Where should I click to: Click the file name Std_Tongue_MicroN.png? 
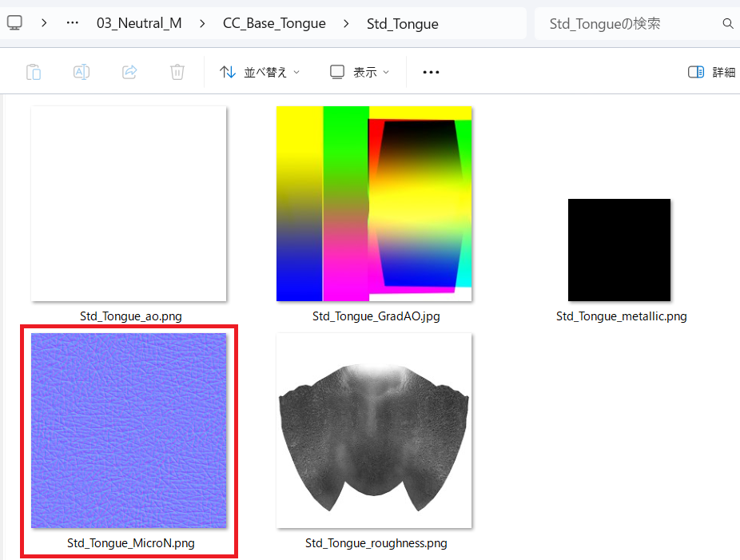point(131,543)
